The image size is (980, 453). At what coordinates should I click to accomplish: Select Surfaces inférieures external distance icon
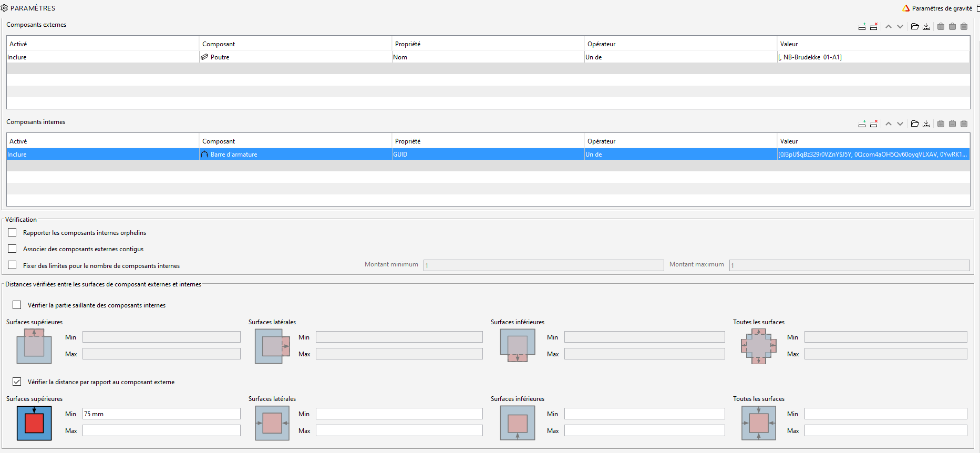point(518,423)
